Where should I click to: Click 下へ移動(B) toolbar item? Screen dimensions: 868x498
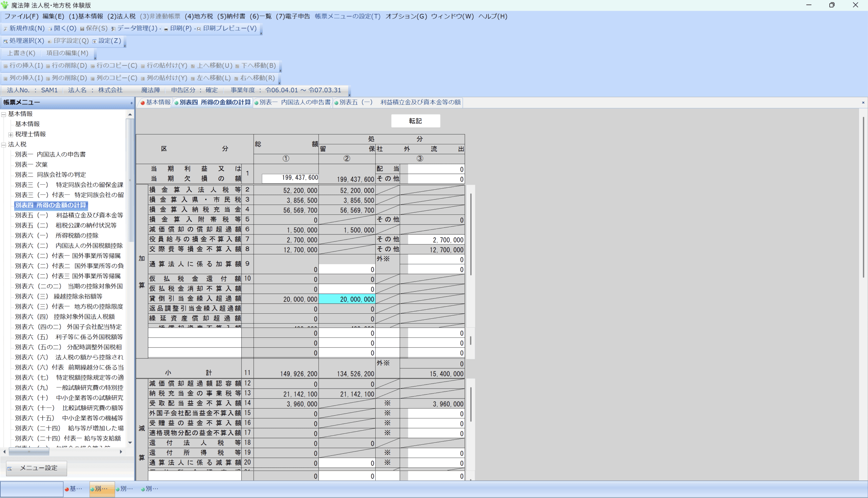point(255,65)
